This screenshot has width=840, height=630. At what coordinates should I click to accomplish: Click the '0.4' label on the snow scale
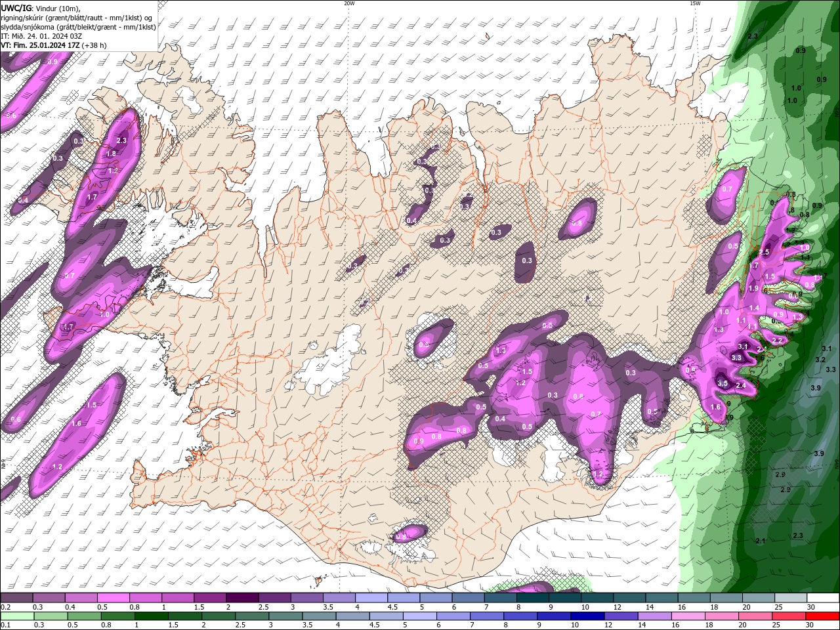(x=70, y=607)
